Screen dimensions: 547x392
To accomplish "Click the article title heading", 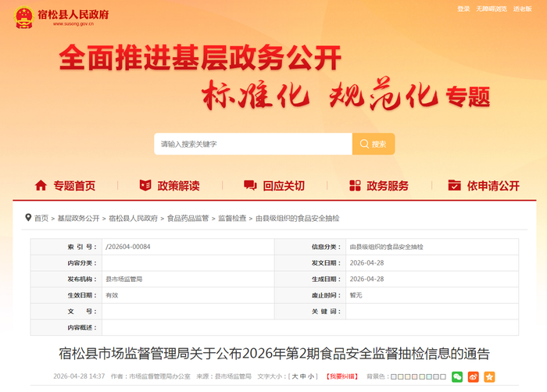I will (274, 354).
